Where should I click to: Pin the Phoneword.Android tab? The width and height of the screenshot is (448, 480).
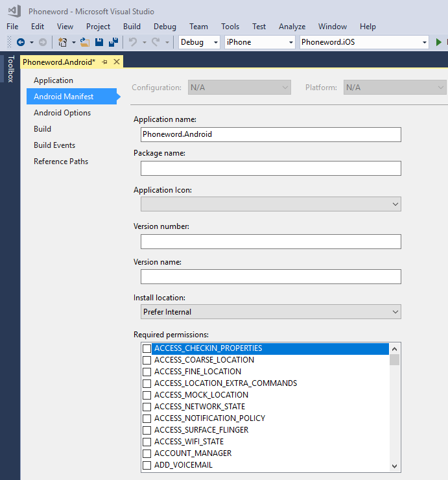tap(105, 62)
